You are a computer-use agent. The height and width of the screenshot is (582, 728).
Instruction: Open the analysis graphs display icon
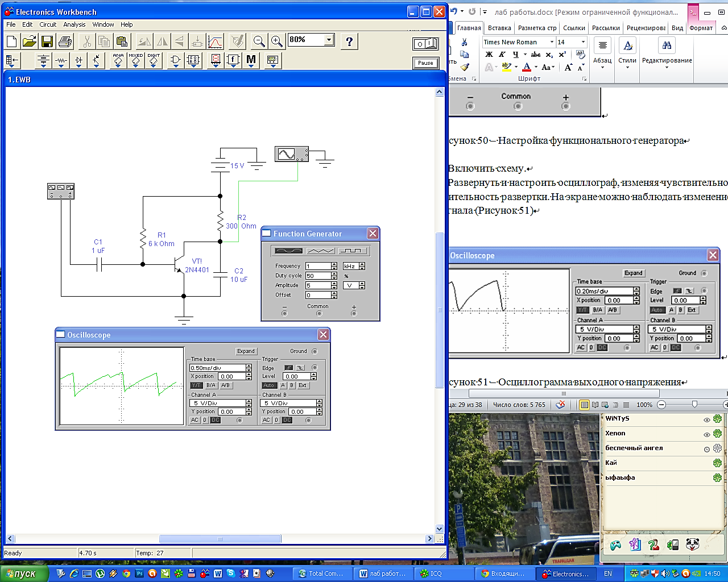[216, 41]
